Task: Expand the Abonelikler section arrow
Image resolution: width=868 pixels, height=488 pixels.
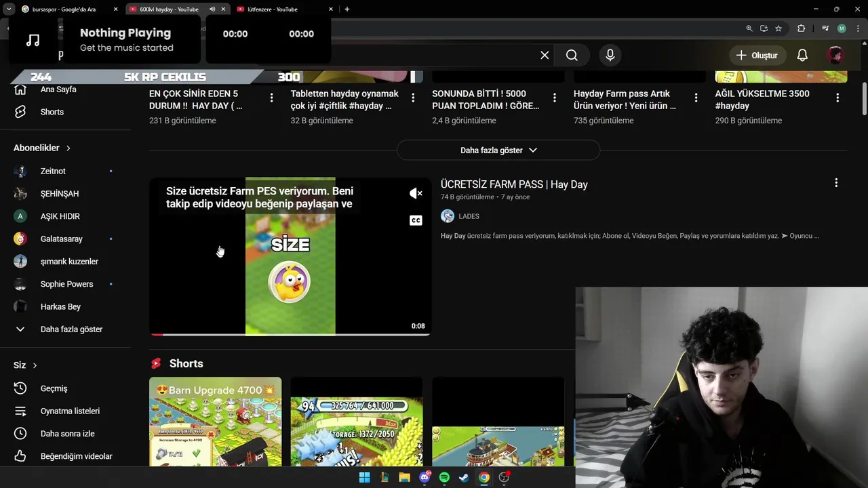Action: 68,148
